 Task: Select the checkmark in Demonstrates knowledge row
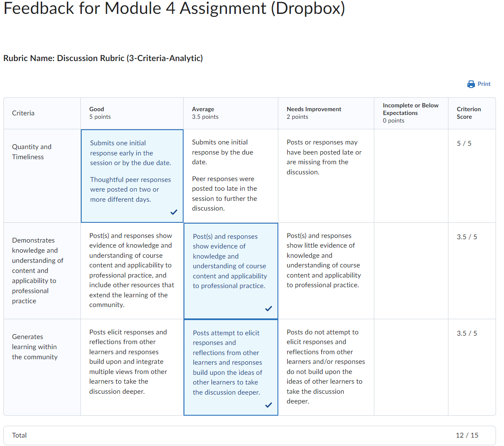coord(269,309)
